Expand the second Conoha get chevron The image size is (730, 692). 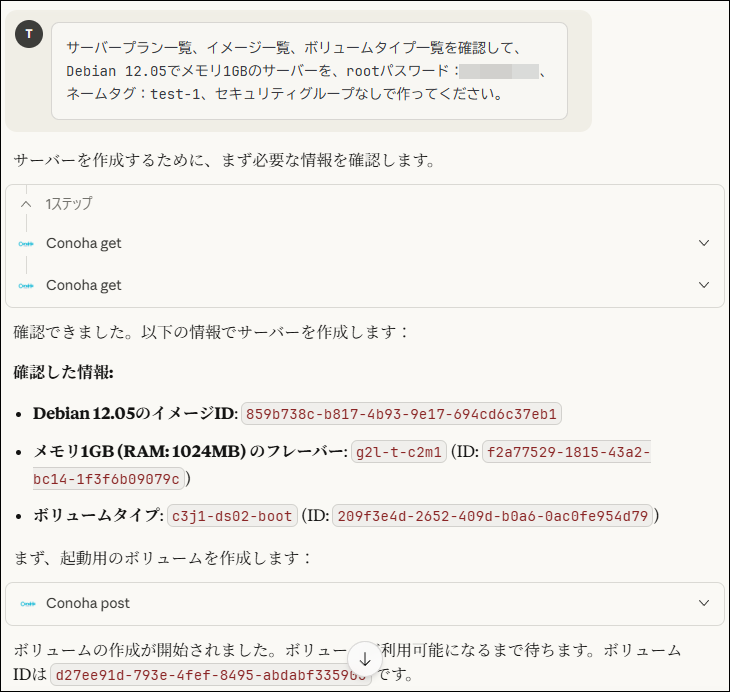[704, 285]
